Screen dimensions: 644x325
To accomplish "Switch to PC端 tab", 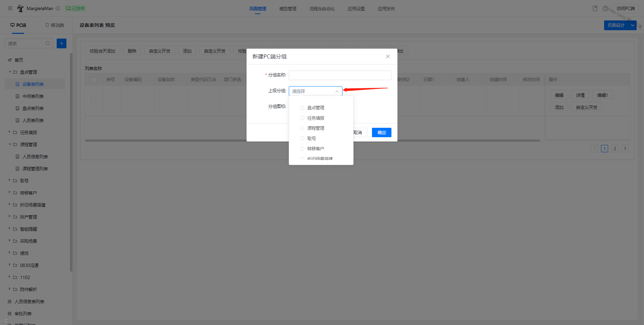I will (x=18, y=25).
